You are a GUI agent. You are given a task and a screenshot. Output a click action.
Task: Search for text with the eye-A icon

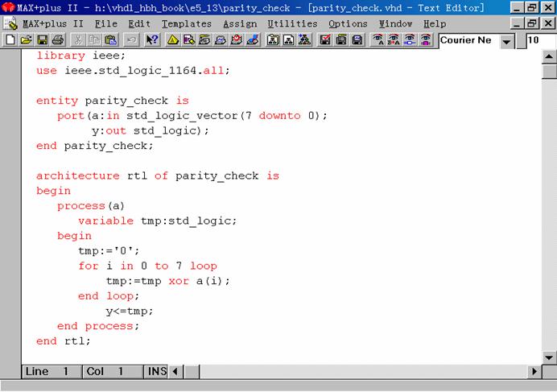[378, 39]
